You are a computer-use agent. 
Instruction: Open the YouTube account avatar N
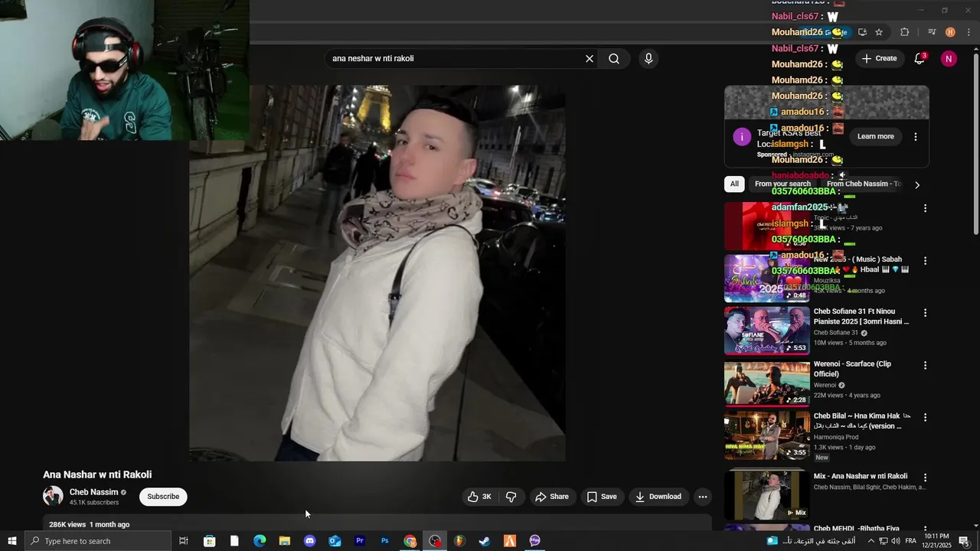tap(949, 59)
